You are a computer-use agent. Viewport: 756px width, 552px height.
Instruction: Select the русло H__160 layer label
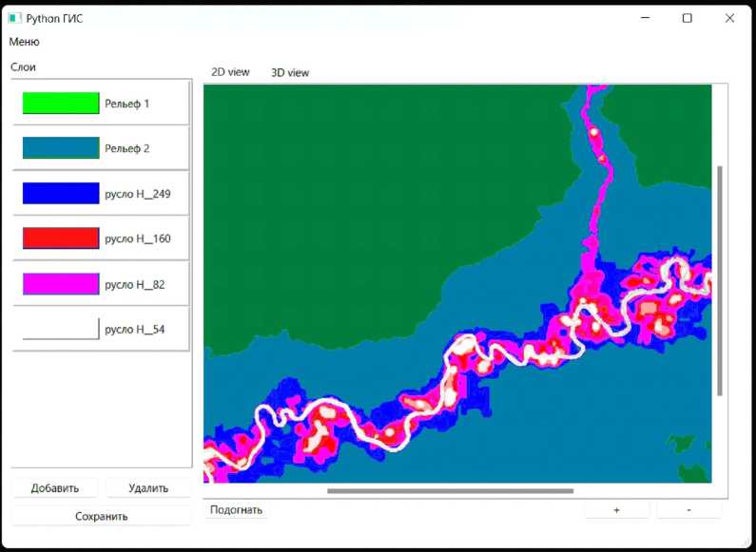[138, 238]
